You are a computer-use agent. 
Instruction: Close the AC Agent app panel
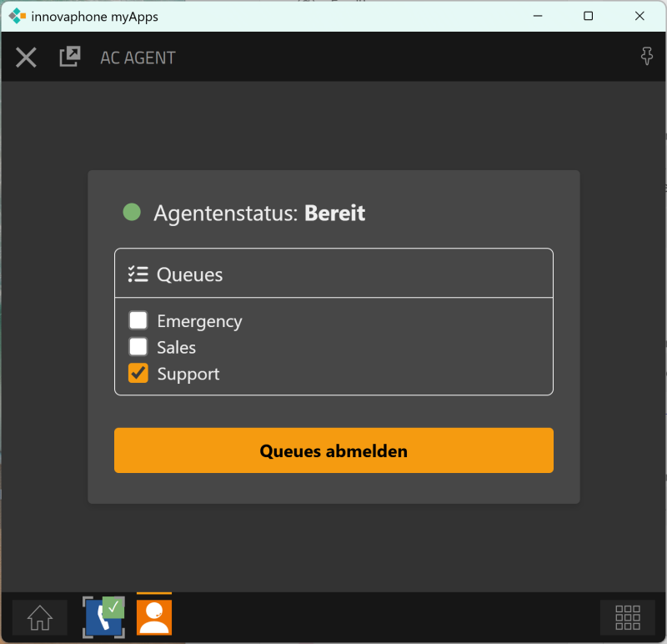coord(26,57)
